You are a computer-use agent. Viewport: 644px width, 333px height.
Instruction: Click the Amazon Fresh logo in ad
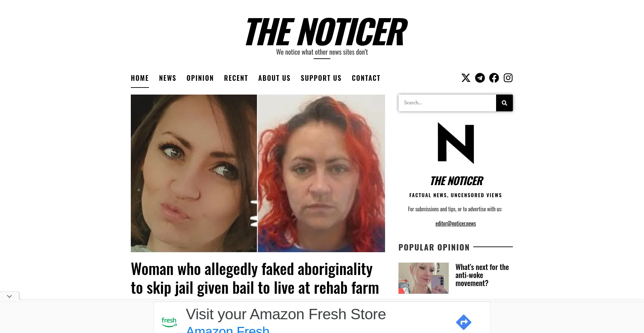pos(169,322)
